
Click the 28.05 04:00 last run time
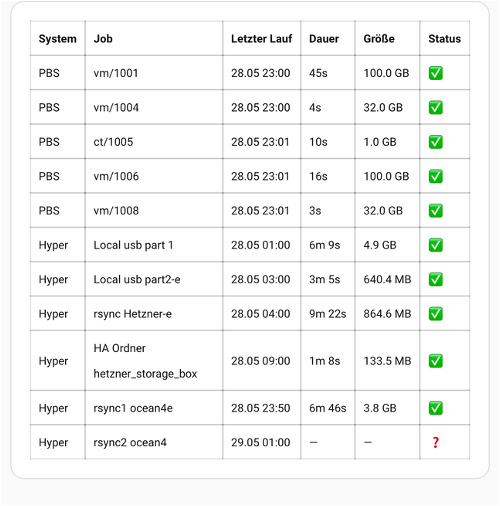pyautogui.click(x=260, y=314)
